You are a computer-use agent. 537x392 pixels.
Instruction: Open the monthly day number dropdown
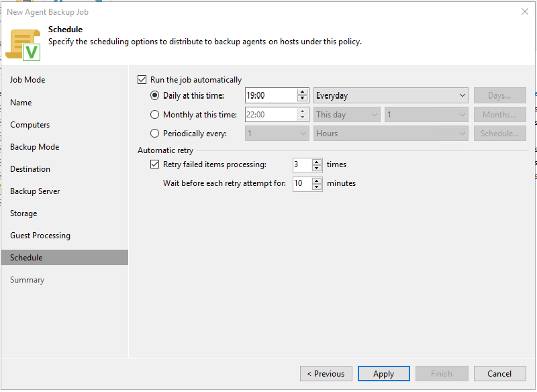[x=426, y=115]
